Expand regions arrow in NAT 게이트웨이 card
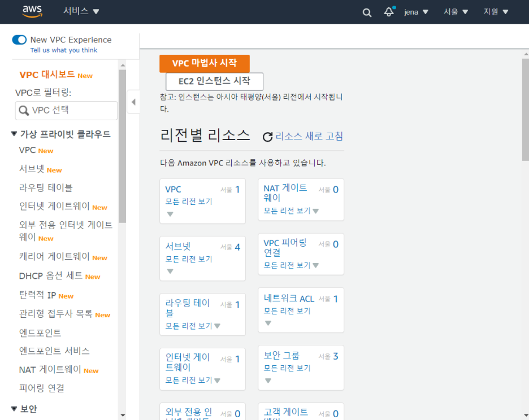 (315, 211)
